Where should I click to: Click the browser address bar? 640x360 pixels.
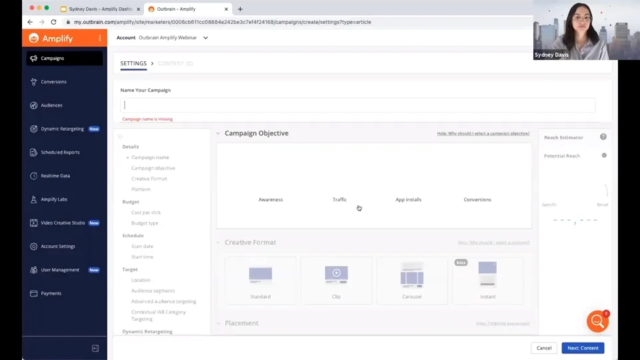point(222,22)
